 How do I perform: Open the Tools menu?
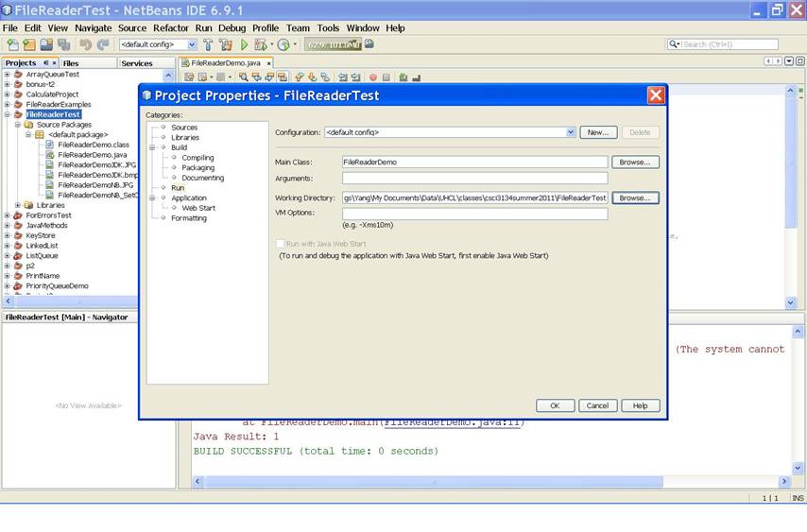coord(328,27)
